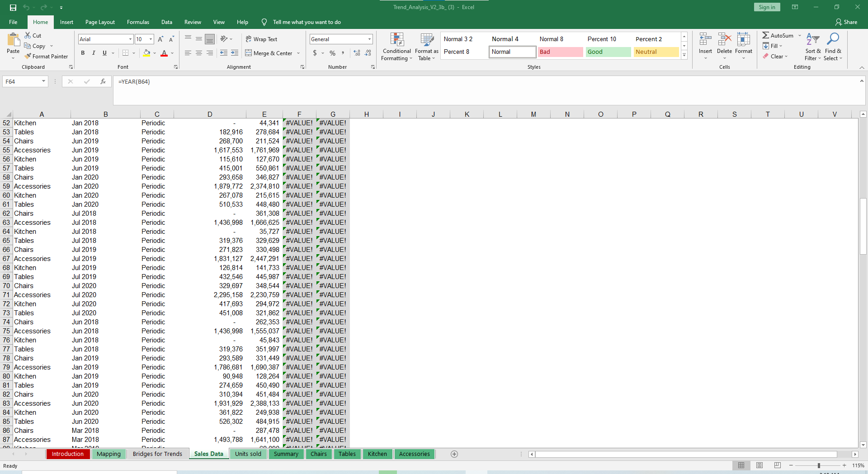Viewport: 868px width, 474px height.
Task: Expand the Merge & Center options arrow
Action: coord(298,53)
